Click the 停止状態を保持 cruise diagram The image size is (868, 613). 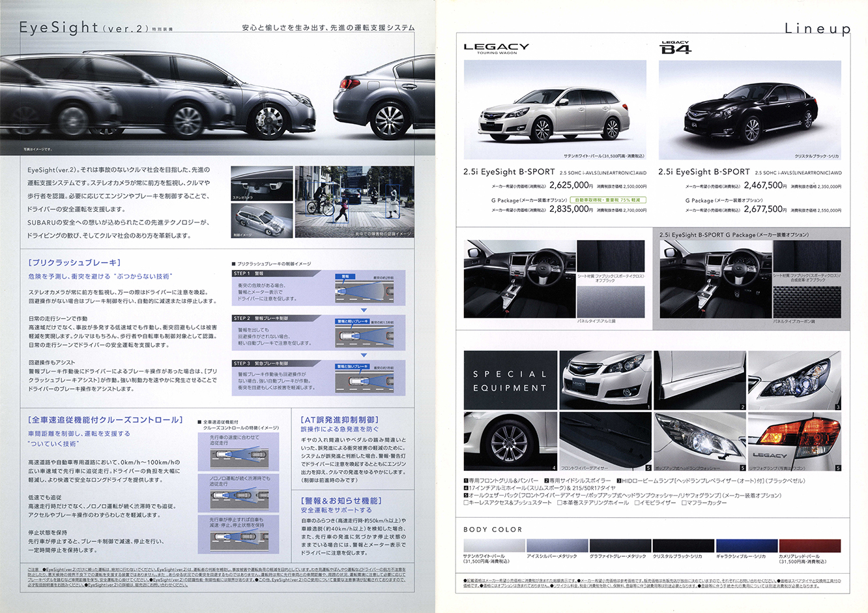point(239,535)
